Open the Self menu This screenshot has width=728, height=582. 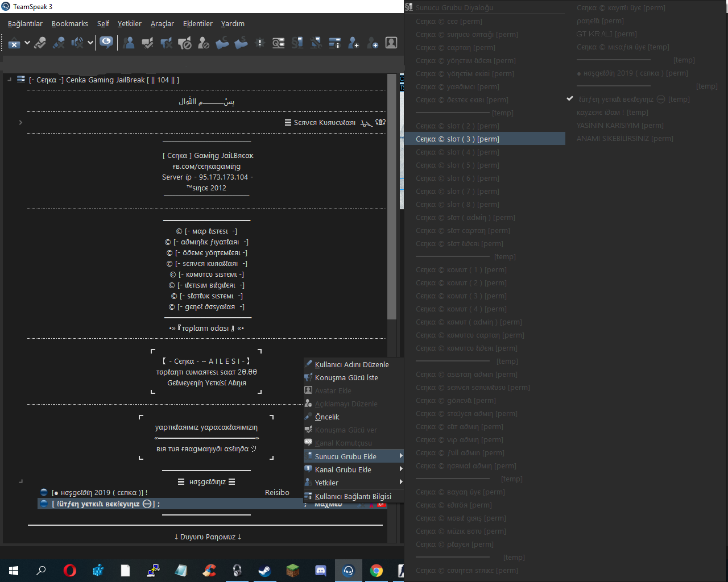coord(103,23)
